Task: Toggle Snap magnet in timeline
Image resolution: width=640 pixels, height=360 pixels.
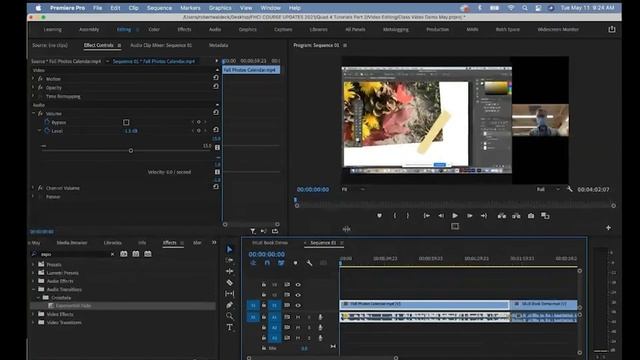Action: tap(267, 263)
